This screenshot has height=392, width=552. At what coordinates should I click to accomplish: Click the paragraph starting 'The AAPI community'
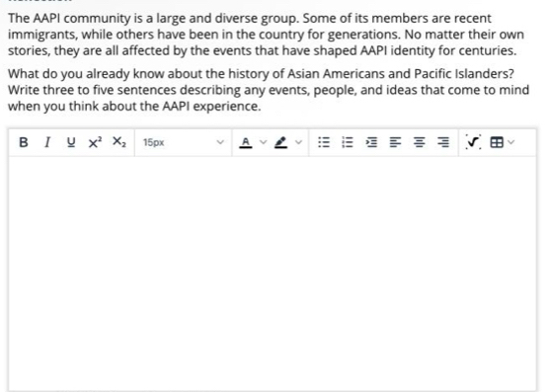[266, 35]
